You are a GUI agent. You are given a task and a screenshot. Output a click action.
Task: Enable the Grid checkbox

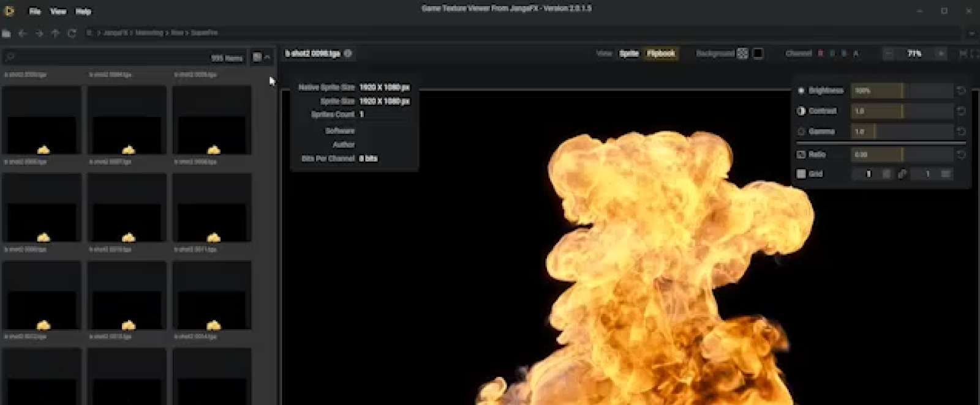click(801, 174)
